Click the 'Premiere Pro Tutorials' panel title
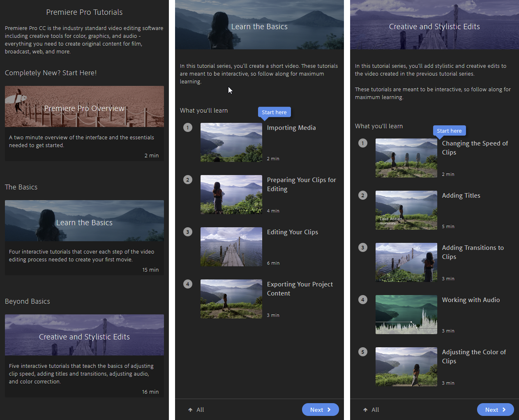Viewport: 519px width, 420px height. tap(84, 12)
